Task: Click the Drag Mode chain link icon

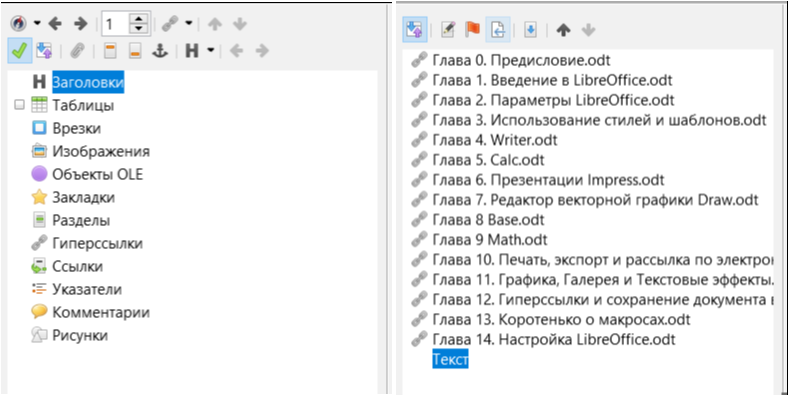Action: coord(170,23)
